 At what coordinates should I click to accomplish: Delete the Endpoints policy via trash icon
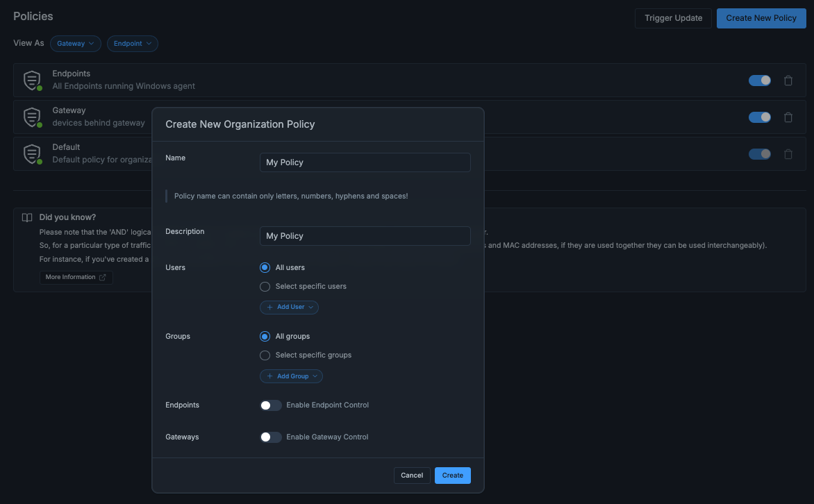[x=788, y=80]
